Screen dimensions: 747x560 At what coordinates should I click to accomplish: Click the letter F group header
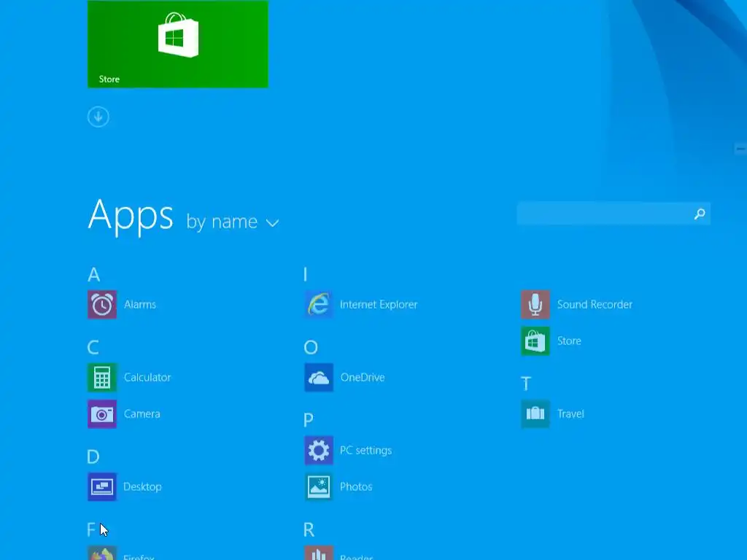point(91,530)
